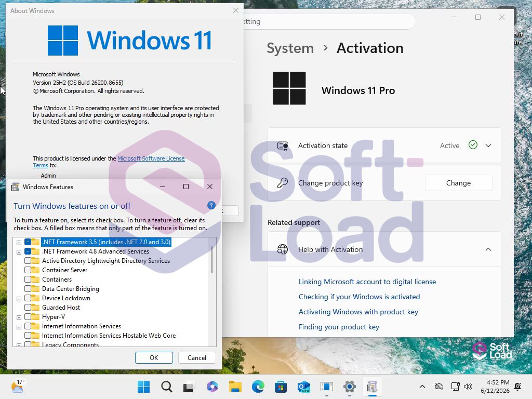Click the Settings search field

[x=329, y=21]
